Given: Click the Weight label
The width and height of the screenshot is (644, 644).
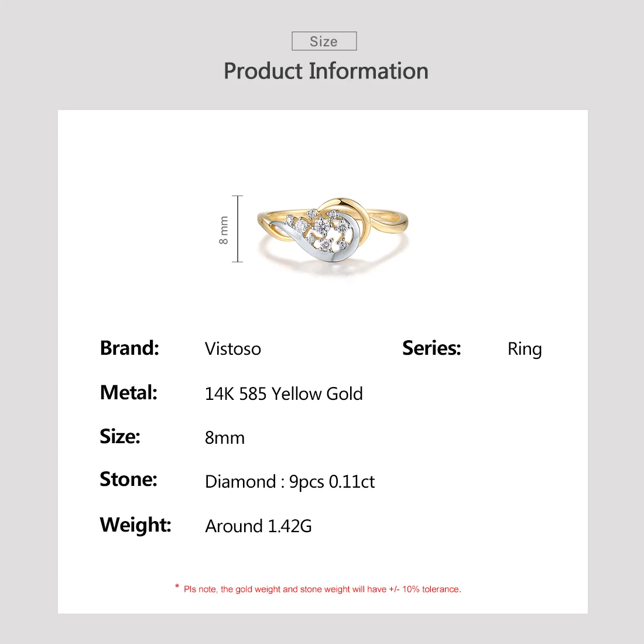Looking at the screenshot, I should (136, 525).
